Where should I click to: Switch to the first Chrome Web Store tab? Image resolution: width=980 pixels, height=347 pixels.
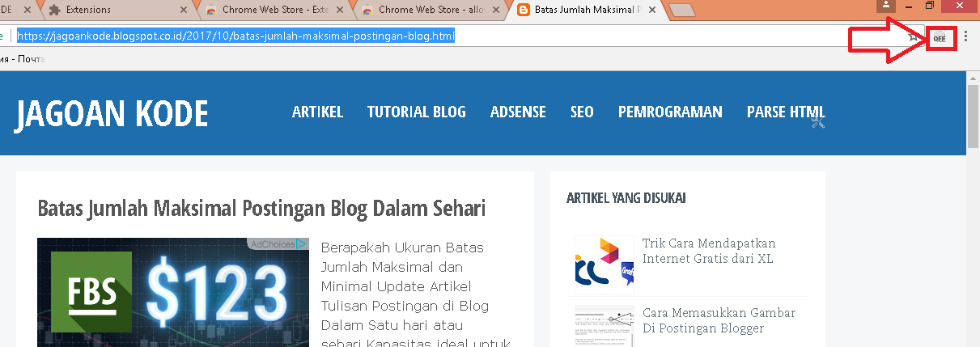[275, 10]
